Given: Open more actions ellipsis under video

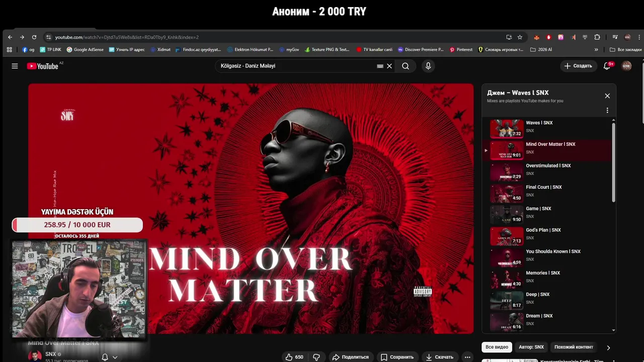Looking at the screenshot, I should [x=467, y=357].
